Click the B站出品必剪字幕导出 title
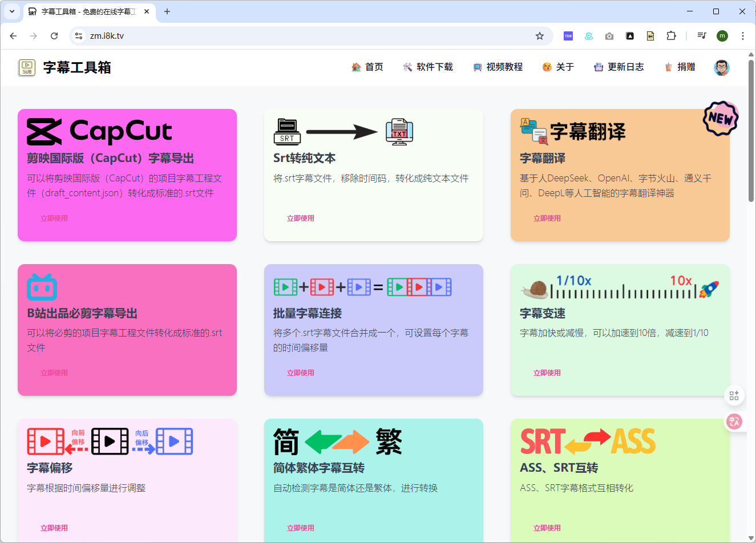The height and width of the screenshot is (543, 756). click(x=82, y=313)
